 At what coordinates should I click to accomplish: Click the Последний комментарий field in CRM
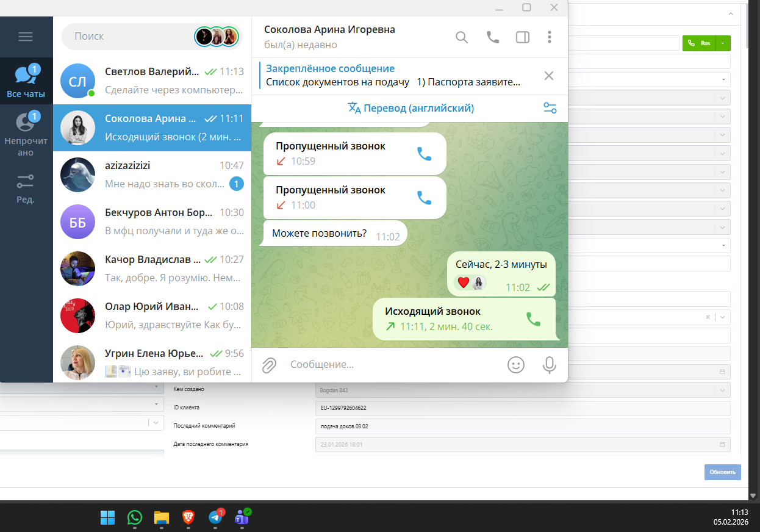(x=523, y=426)
